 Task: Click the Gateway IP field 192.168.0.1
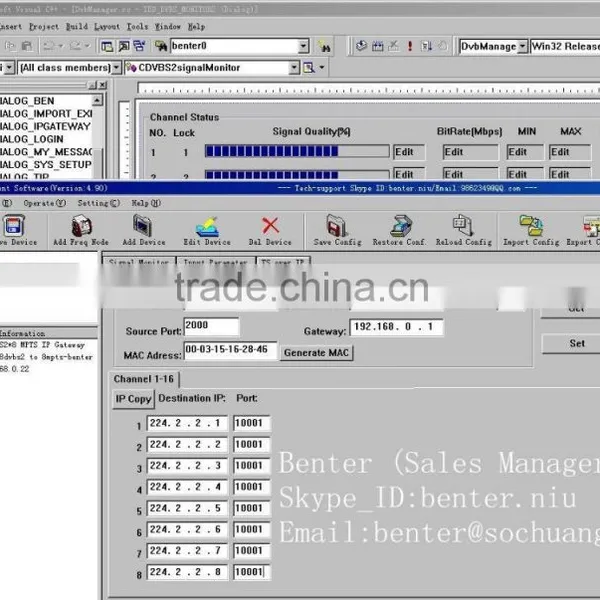[396, 327]
